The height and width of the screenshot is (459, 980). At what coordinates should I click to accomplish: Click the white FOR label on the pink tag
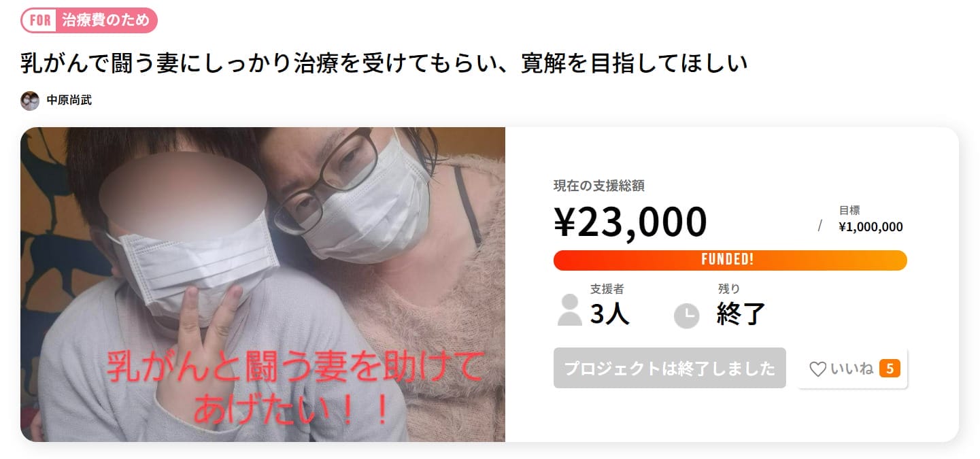tap(40, 20)
